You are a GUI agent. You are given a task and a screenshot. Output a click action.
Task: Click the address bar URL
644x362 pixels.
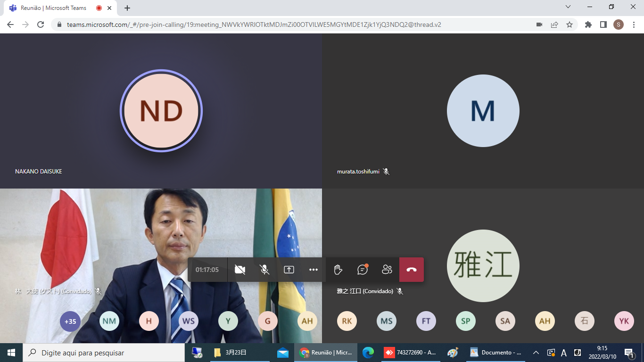point(255,25)
